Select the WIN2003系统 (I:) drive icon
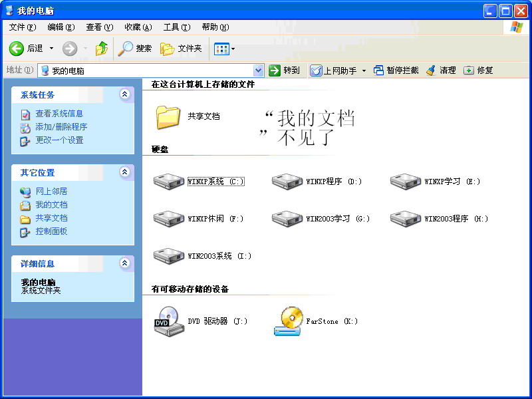Viewport: 532px width, 399px height. click(x=169, y=256)
